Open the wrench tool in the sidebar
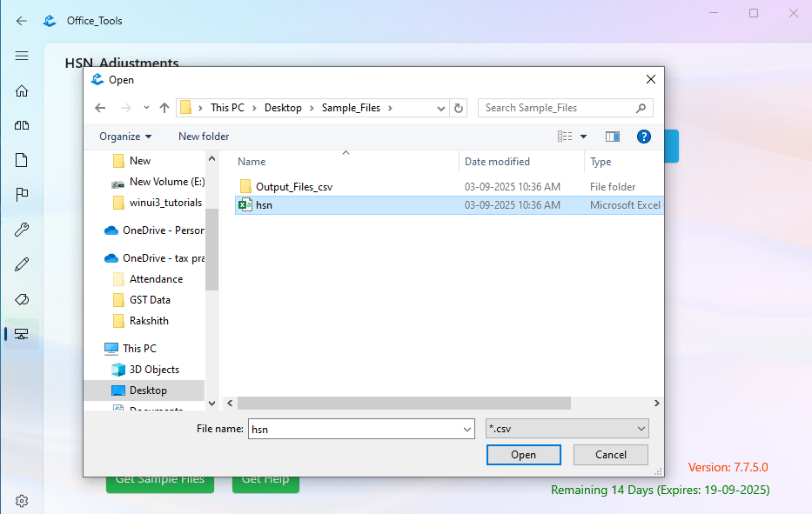The image size is (812, 514). click(x=22, y=229)
